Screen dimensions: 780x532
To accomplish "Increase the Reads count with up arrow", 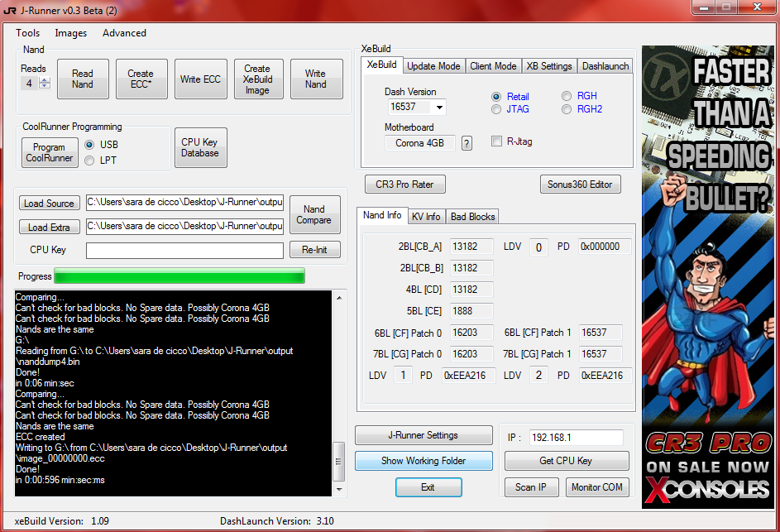I will [x=45, y=80].
